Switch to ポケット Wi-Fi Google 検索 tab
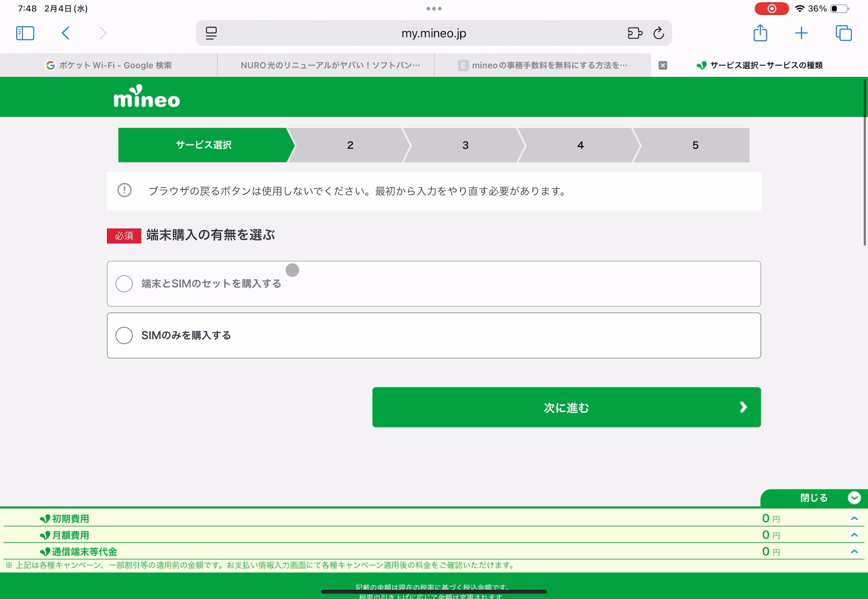Viewport: 868px width, 599px height. (108, 65)
